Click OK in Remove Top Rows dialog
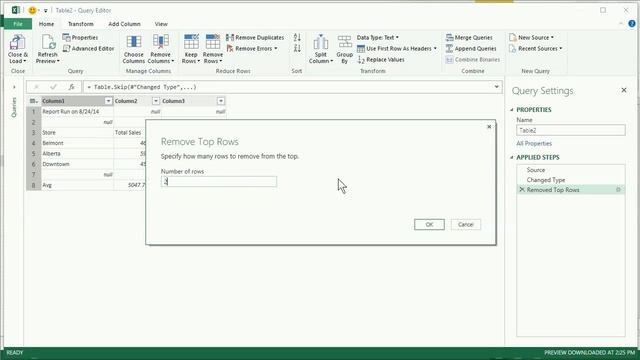 coord(429,224)
